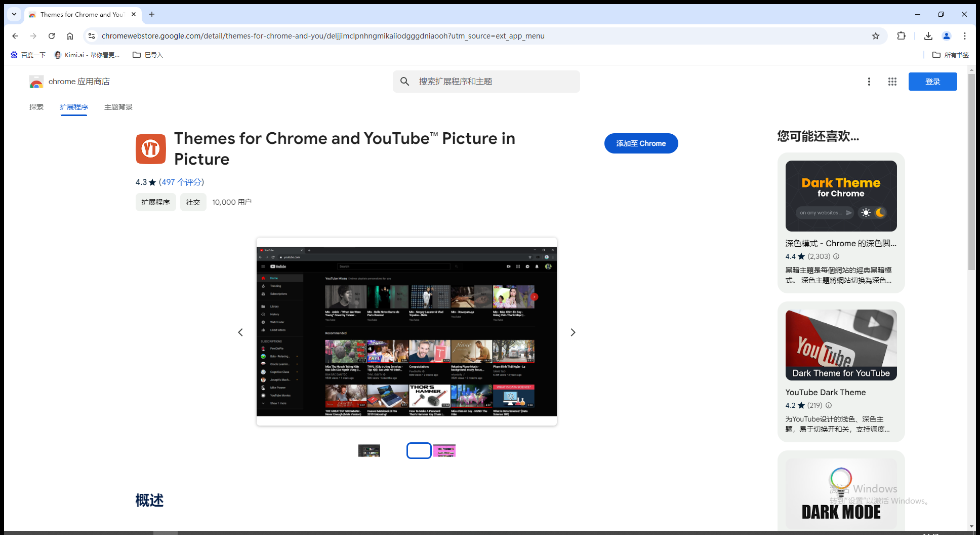This screenshot has height=535, width=980.
Task: Click 添加至 Chrome button
Action: pyautogui.click(x=641, y=143)
